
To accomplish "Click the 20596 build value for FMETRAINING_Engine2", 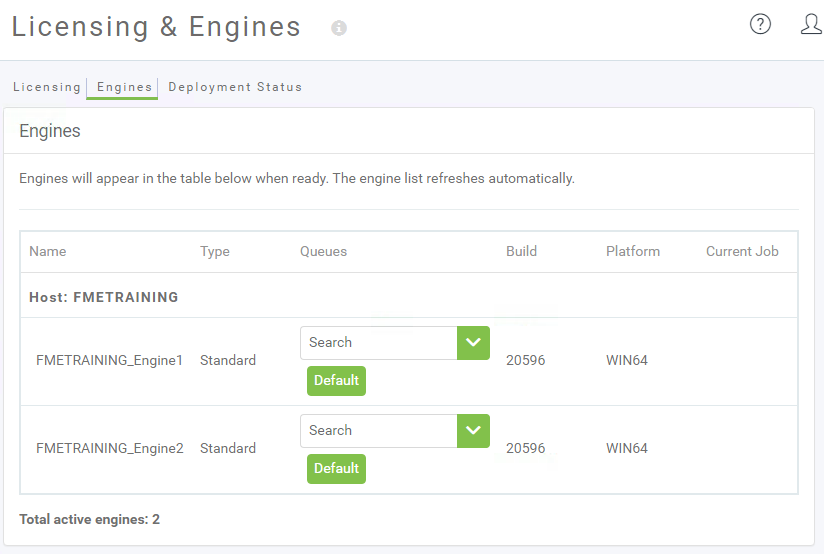I will pyautogui.click(x=526, y=448).
